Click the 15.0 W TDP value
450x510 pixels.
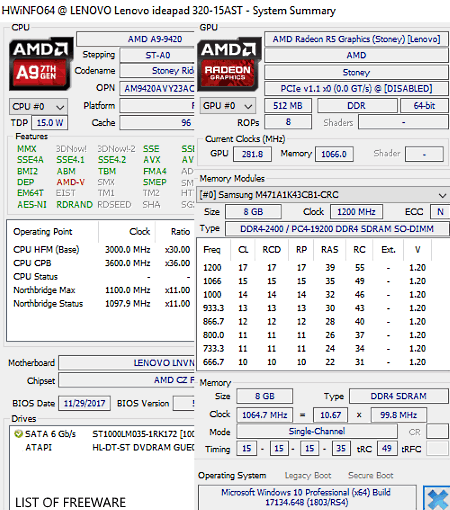pos(50,123)
